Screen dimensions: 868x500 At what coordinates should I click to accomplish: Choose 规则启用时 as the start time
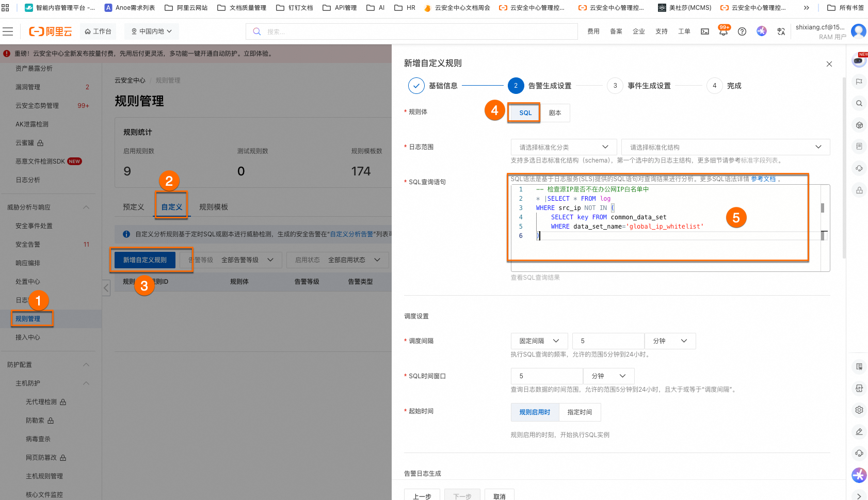coord(535,412)
